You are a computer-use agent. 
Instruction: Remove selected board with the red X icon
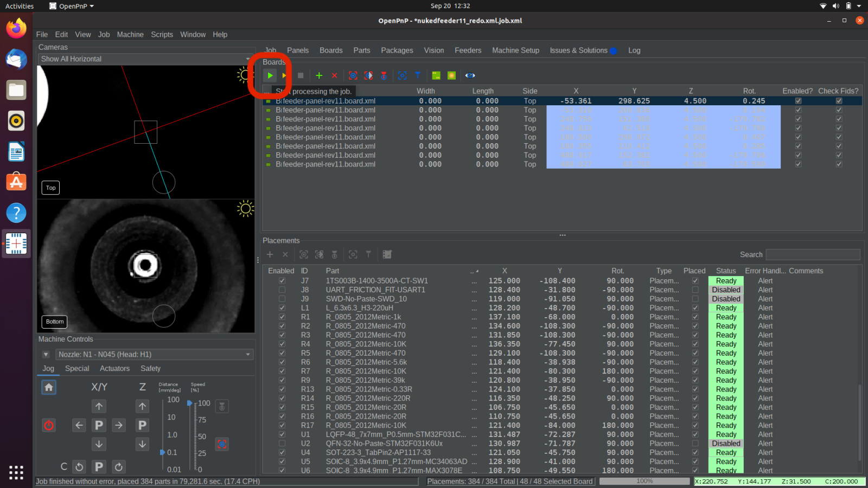click(x=335, y=75)
